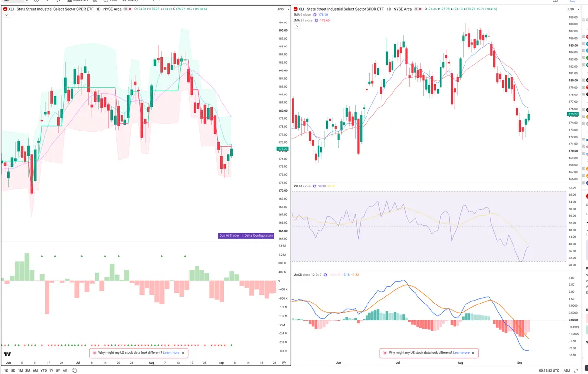Select the All time range
This screenshot has height=374, width=588.
(x=65, y=371)
